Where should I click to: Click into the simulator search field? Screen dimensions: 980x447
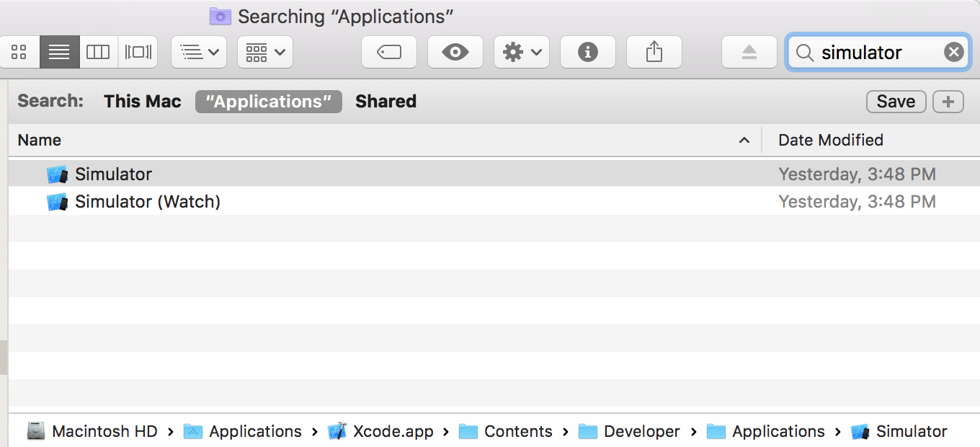(x=878, y=52)
